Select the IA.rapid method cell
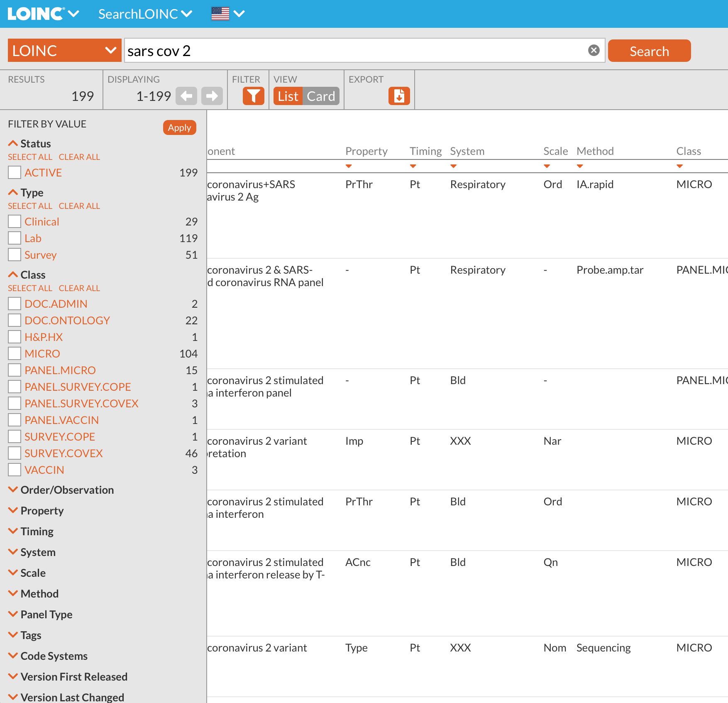The height and width of the screenshot is (703, 728). (x=595, y=184)
